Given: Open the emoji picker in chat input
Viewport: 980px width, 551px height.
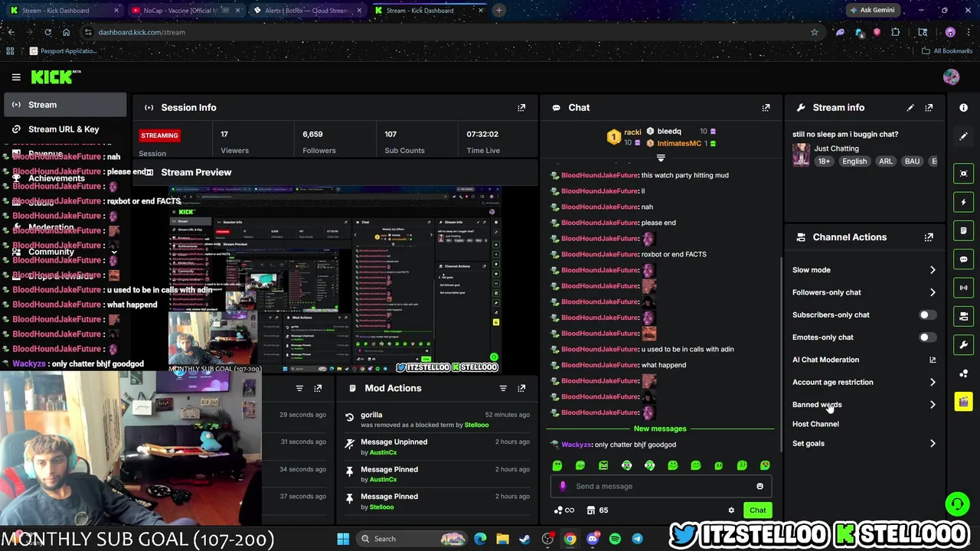Looking at the screenshot, I should (759, 486).
